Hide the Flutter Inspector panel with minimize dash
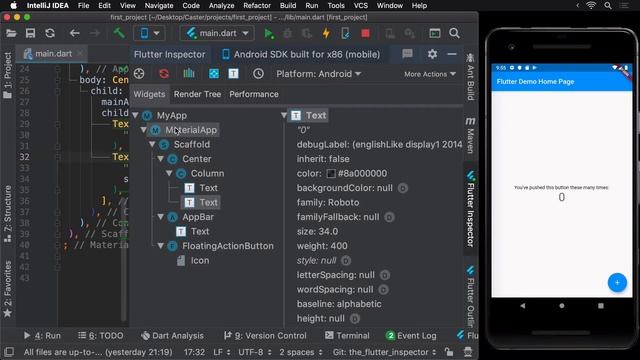Screen dimensions: 640x360 point(452,54)
